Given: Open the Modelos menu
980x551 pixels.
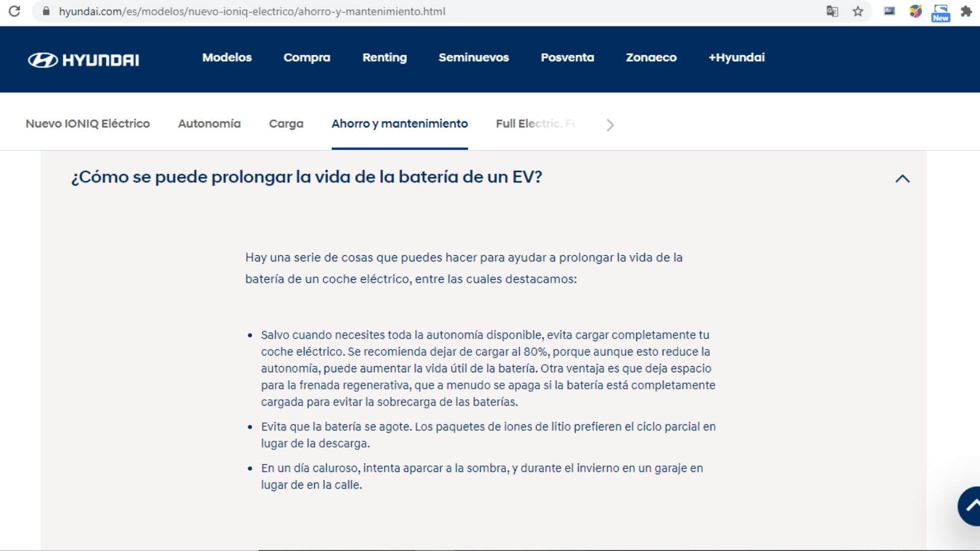Looking at the screenshot, I should [x=227, y=58].
